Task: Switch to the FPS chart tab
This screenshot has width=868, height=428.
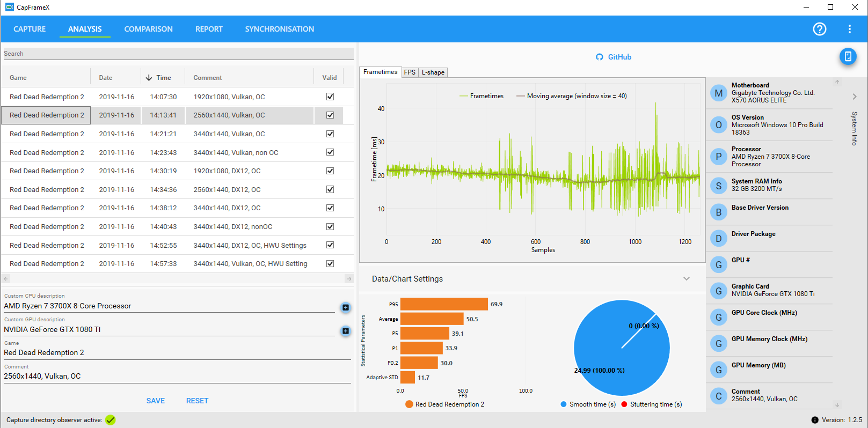Action: click(x=410, y=72)
